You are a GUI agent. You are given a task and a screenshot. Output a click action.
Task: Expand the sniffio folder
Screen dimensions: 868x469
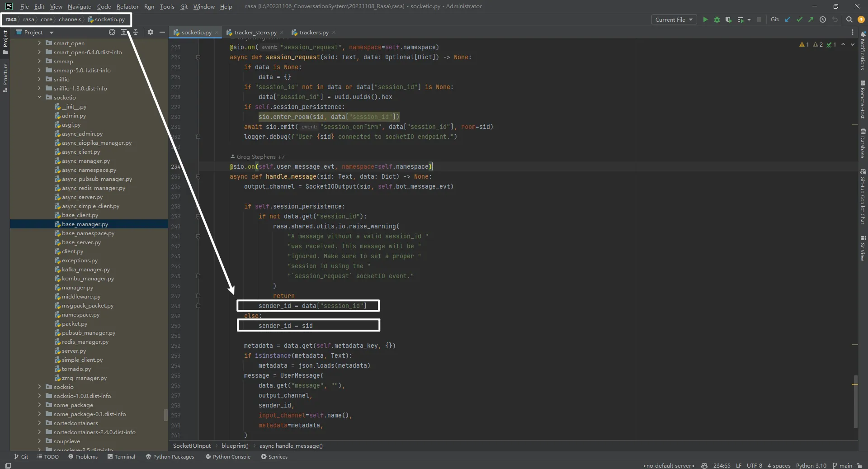point(39,79)
